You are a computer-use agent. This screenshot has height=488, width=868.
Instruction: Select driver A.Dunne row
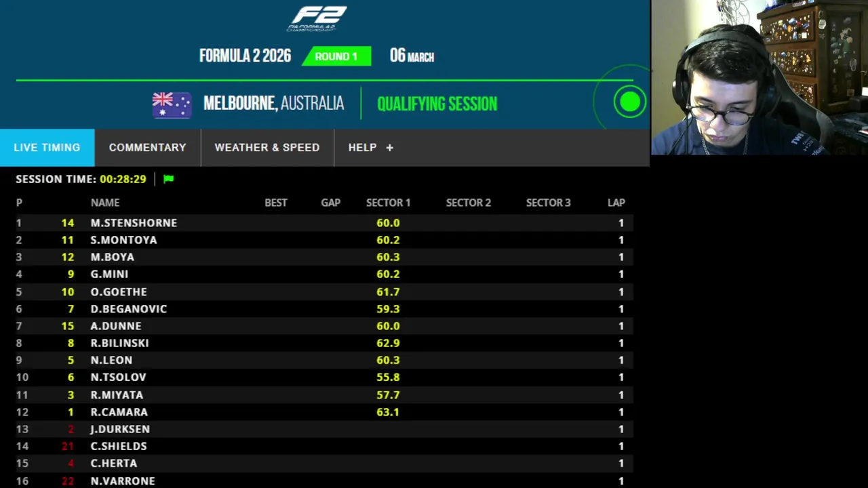click(x=324, y=326)
